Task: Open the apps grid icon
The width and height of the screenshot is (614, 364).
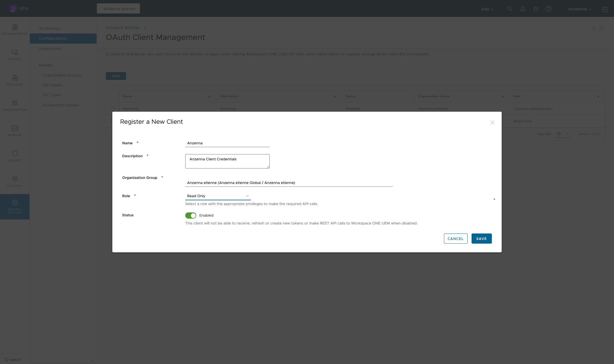Action: (605, 9)
